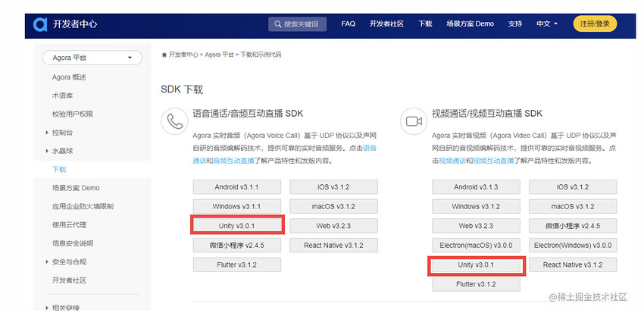Click 开发者中心 breadcrumb link
This screenshot has width=644, height=313.
[x=183, y=55]
